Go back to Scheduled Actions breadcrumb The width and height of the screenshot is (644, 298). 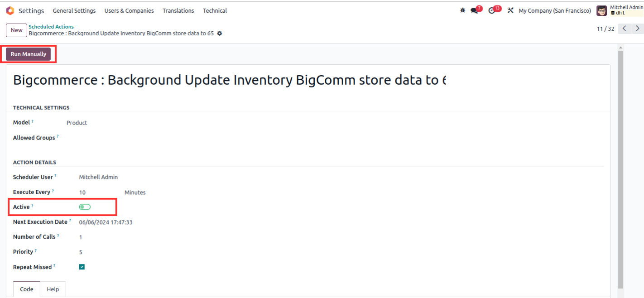tap(51, 27)
